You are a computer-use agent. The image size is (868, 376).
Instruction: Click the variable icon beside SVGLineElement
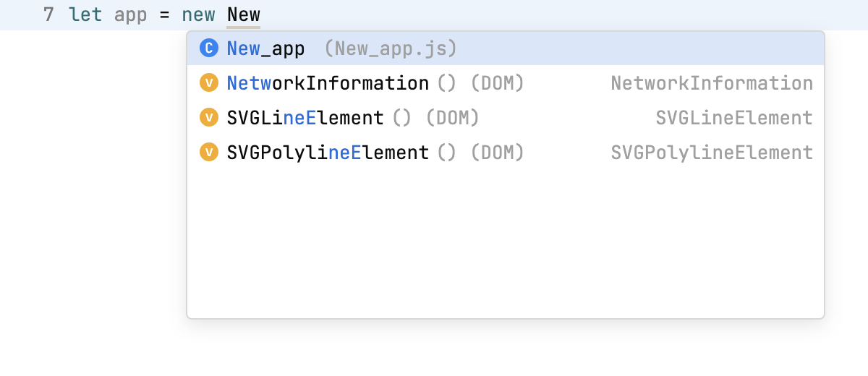point(208,118)
